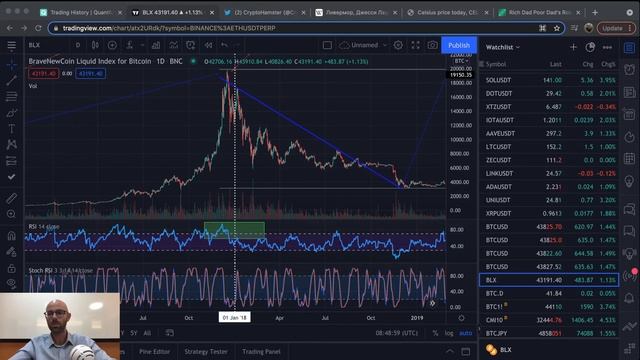The width and height of the screenshot is (640, 360).
Task: Open the candle chart style selector
Action: pyautogui.click(x=95, y=45)
